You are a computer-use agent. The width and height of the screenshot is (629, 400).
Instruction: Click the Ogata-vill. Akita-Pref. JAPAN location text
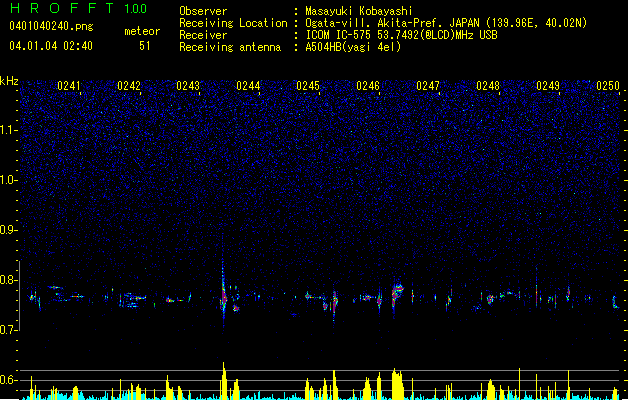pos(446,23)
